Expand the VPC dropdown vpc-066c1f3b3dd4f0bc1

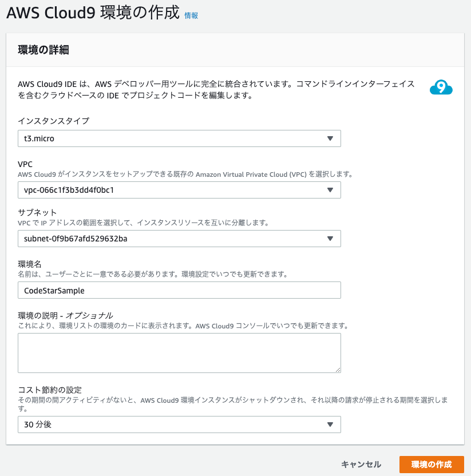point(179,190)
